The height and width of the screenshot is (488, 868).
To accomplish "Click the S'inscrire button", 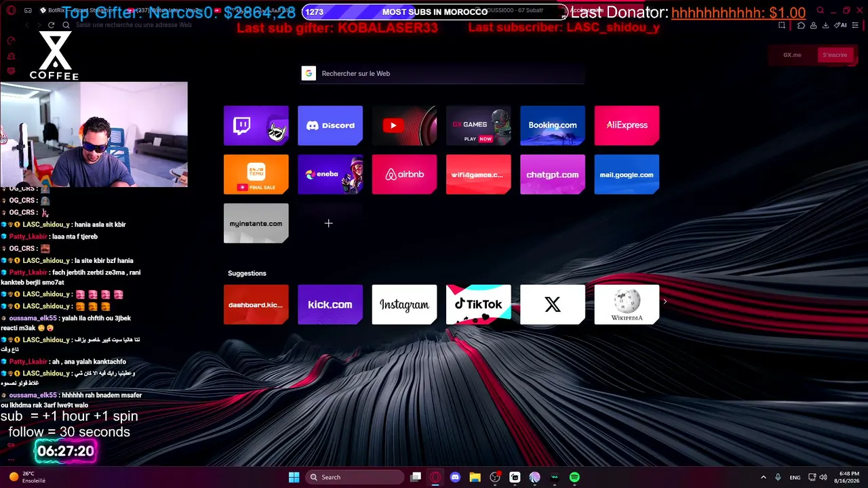I will (835, 55).
